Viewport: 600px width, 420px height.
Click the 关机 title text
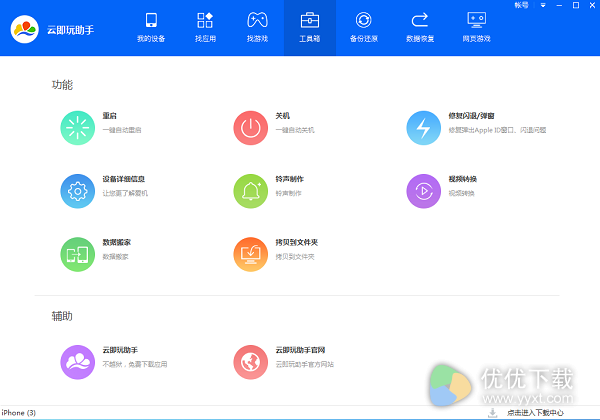coord(282,116)
